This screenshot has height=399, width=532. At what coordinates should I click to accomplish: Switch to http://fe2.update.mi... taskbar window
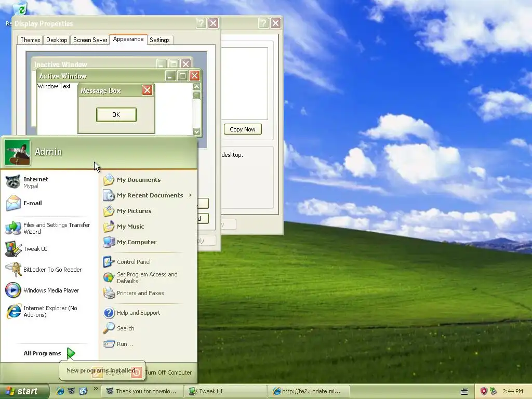click(x=309, y=391)
